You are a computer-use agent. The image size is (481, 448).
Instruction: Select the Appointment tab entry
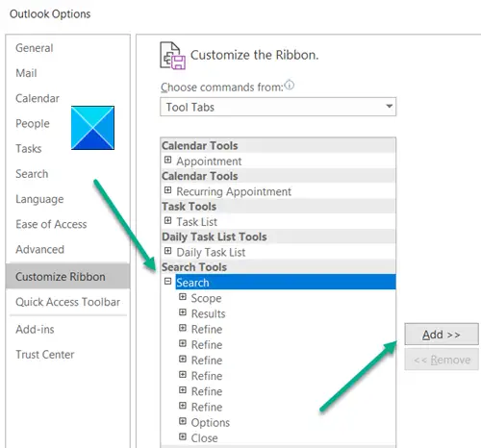point(209,162)
